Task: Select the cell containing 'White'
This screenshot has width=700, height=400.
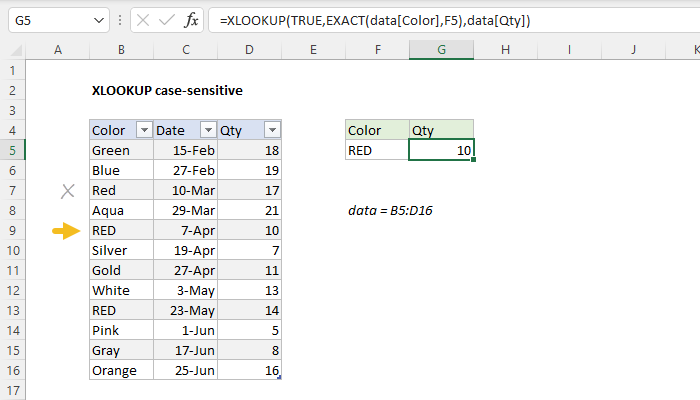Action: (121, 290)
